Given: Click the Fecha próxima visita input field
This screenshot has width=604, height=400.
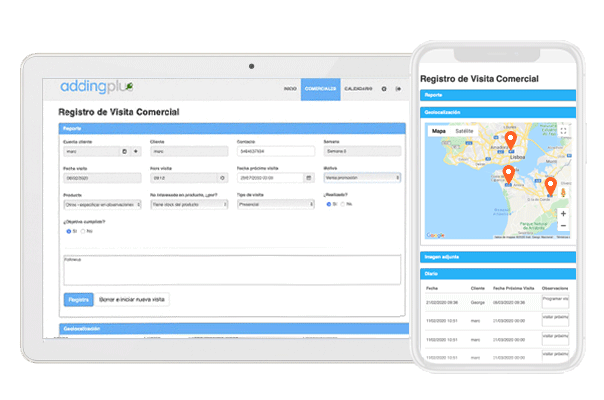Looking at the screenshot, I should pos(270,178).
